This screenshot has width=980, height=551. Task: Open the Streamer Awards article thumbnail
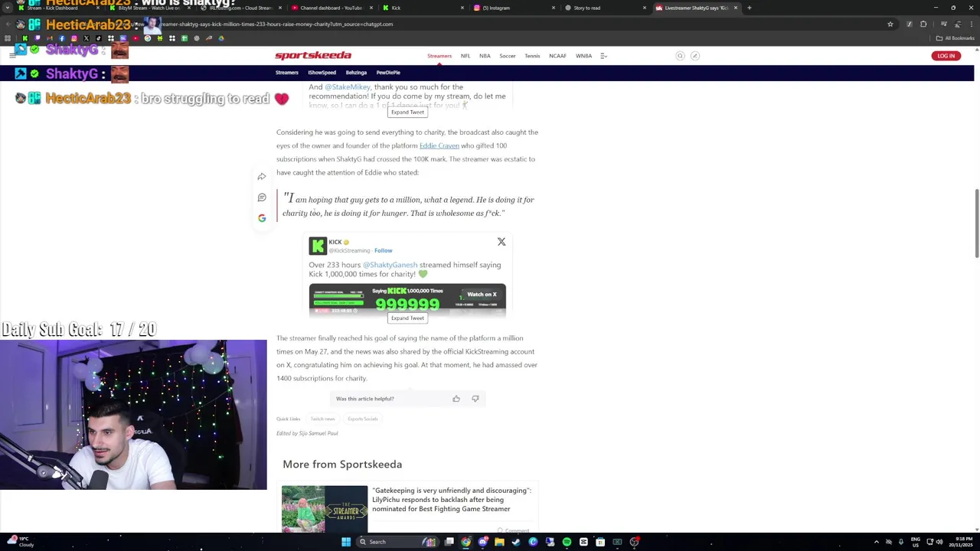tap(325, 509)
